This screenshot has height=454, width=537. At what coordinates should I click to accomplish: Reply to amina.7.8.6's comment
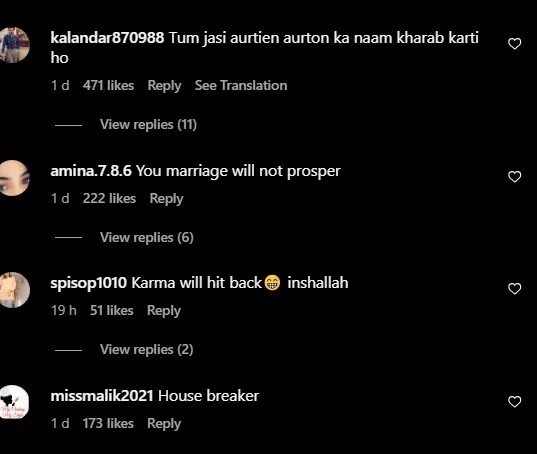click(x=166, y=199)
